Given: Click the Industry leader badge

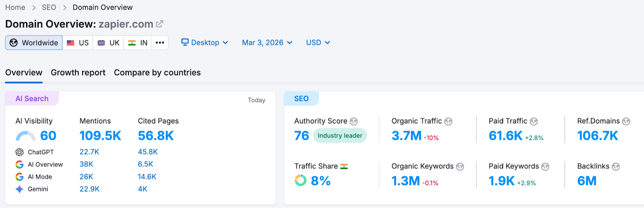Looking at the screenshot, I should tap(340, 136).
